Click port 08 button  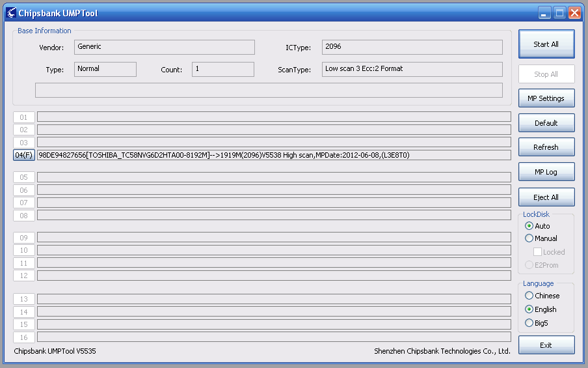click(x=24, y=216)
